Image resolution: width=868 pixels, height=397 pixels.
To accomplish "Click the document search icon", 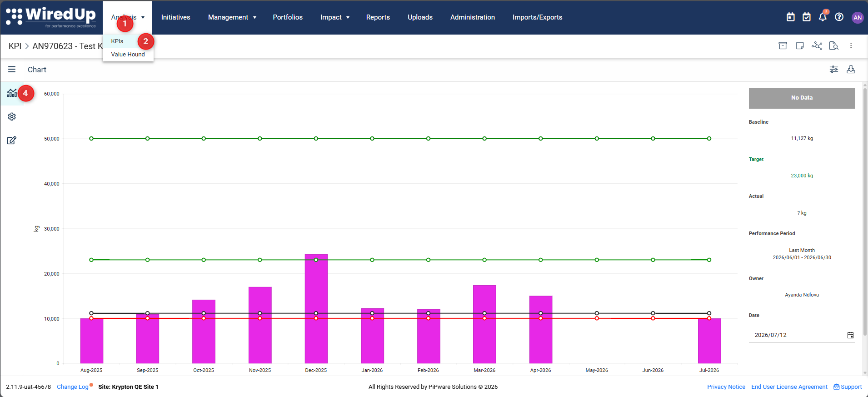I will 834,45.
